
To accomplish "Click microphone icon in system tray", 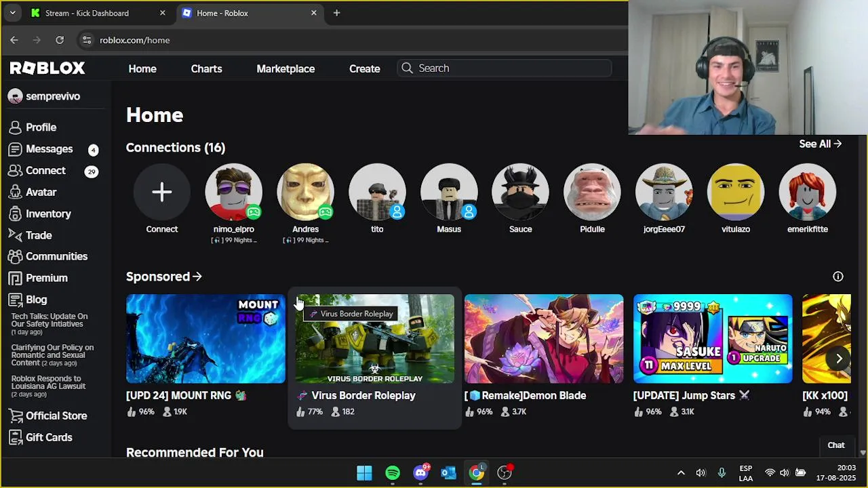I will pyautogui.click(x=722, y=472).
